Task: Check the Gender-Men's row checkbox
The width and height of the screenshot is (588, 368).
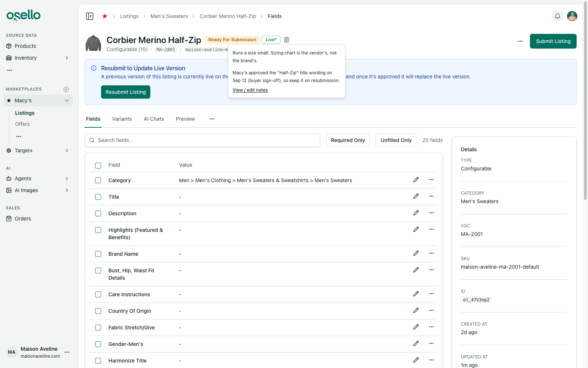Action: click(x=98, y=344)
